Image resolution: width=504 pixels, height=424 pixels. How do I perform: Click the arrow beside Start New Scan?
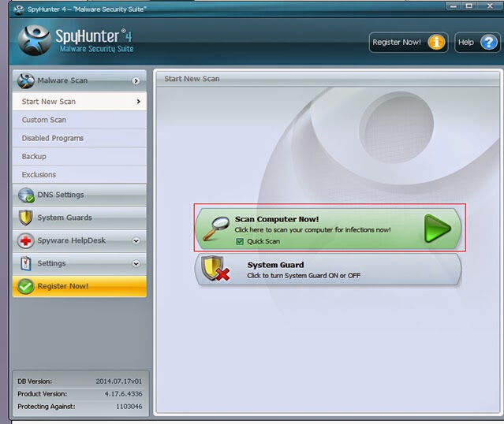139,102
